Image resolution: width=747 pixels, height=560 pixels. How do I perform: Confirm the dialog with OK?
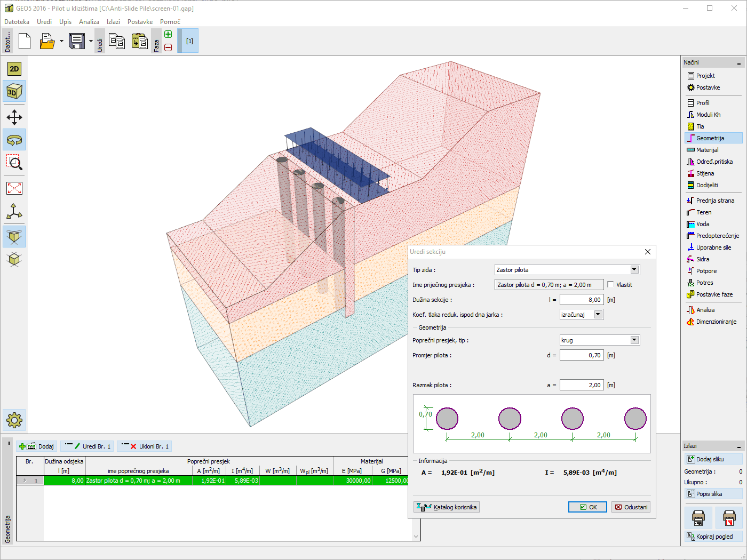tap(587, 507)
